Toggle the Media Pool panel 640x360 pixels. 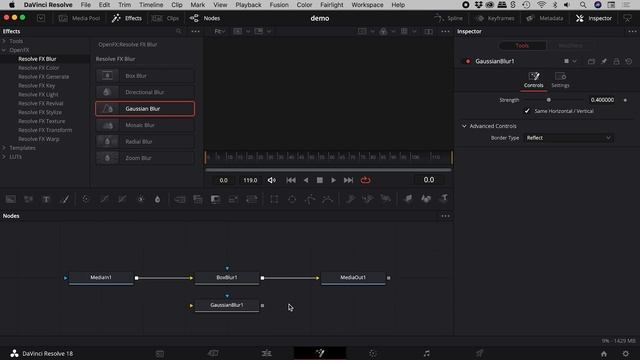[x=79, y=18]
